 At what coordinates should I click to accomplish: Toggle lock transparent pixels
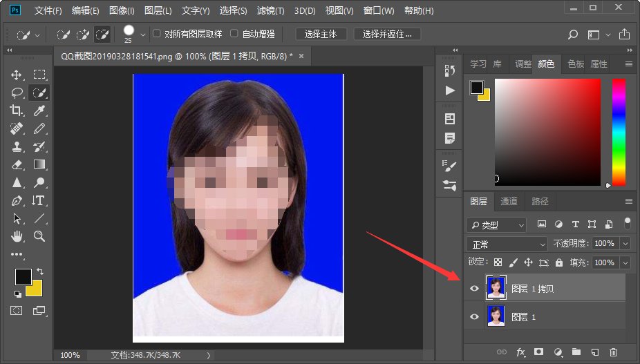click(x=498, y=262)
